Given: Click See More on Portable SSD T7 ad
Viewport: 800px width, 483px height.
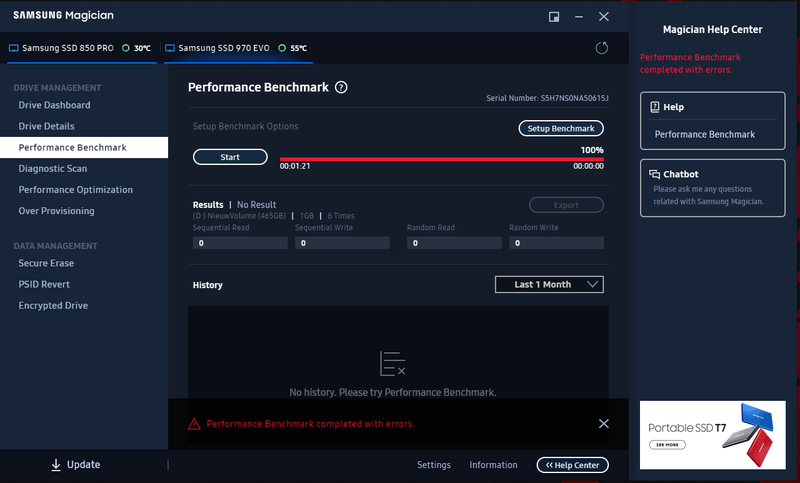Looking at the screenshot, I should point(667,445).
